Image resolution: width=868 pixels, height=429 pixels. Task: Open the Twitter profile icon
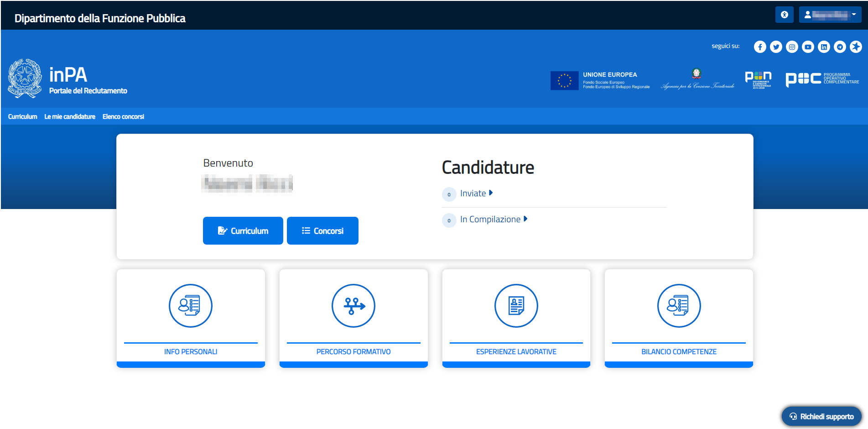tap(776, 47)
